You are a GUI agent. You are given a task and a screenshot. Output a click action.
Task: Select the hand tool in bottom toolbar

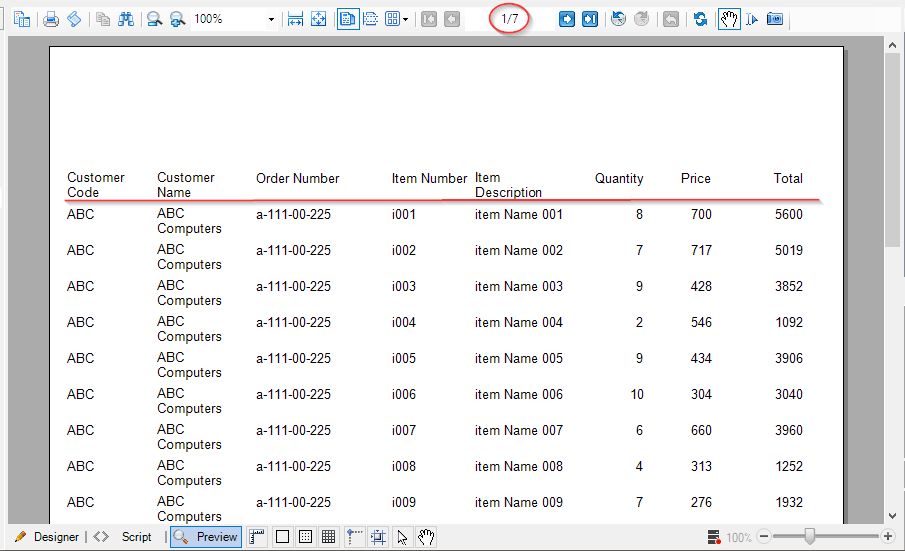click(426, 537)
